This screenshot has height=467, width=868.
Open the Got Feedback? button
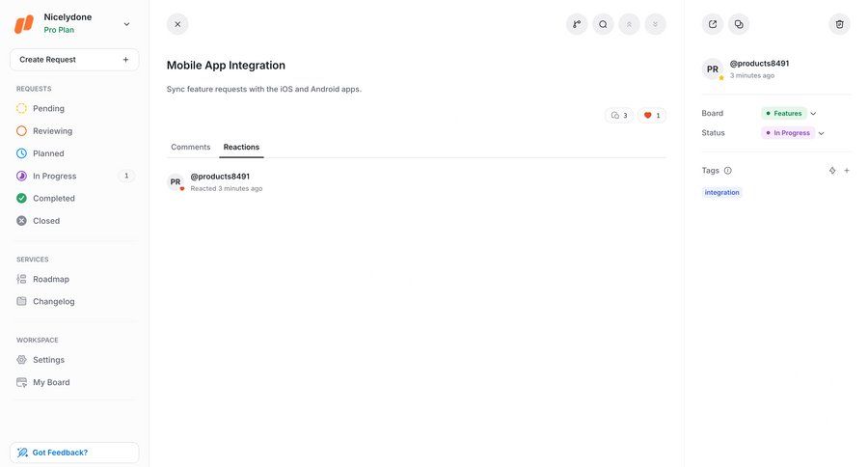pos(74,453)
